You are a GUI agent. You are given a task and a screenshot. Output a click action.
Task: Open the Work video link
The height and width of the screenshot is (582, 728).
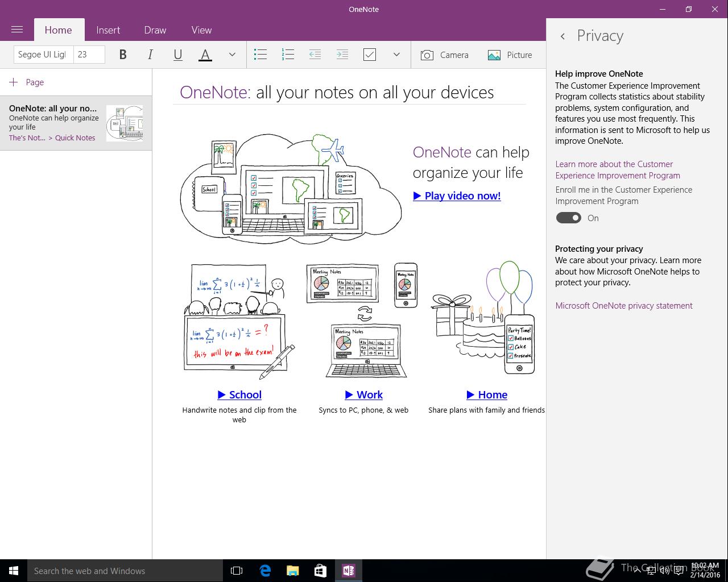[x=363, y=394]
